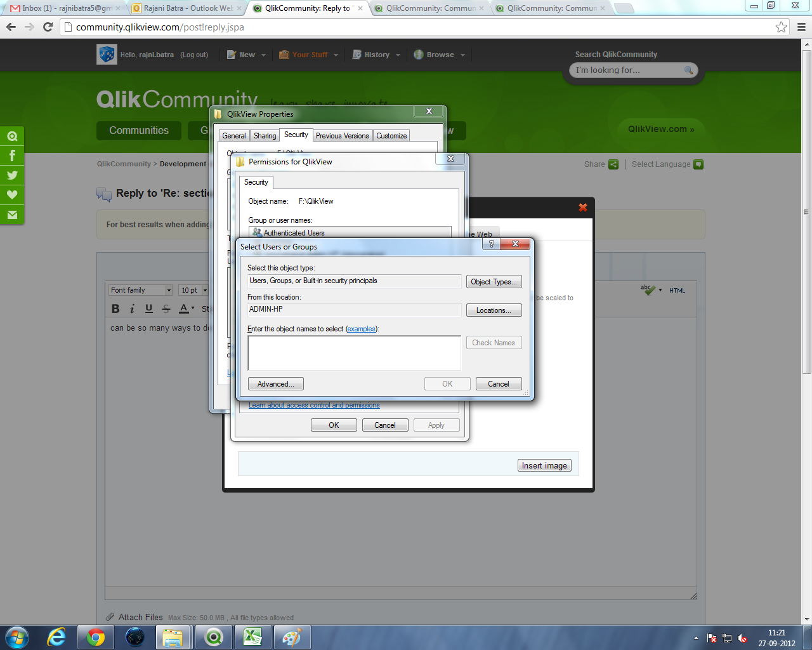
Task: Cancel the Select Users or Groups dialog
Action: 499,384
